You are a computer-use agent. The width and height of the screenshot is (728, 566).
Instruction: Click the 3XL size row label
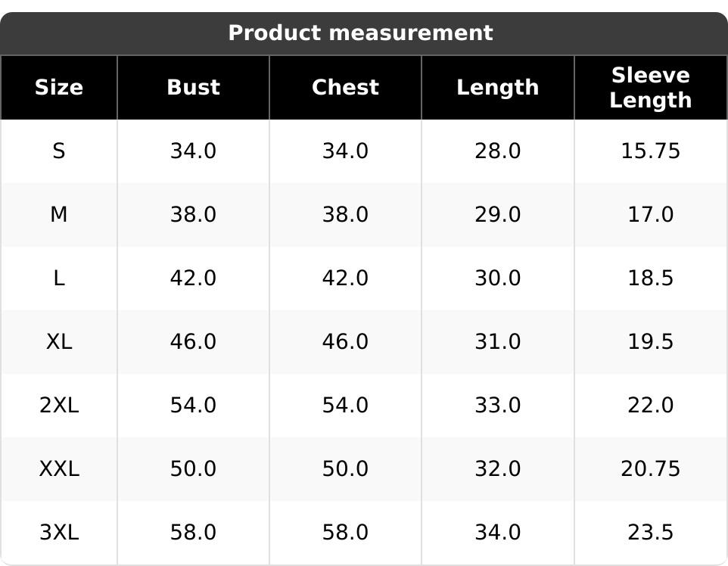(x=59, y=533)
